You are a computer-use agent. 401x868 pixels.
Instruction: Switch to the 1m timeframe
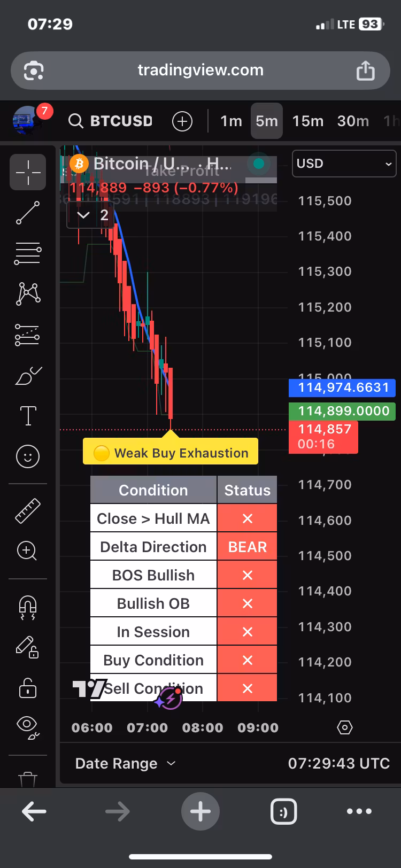click(x=231, y=121)
